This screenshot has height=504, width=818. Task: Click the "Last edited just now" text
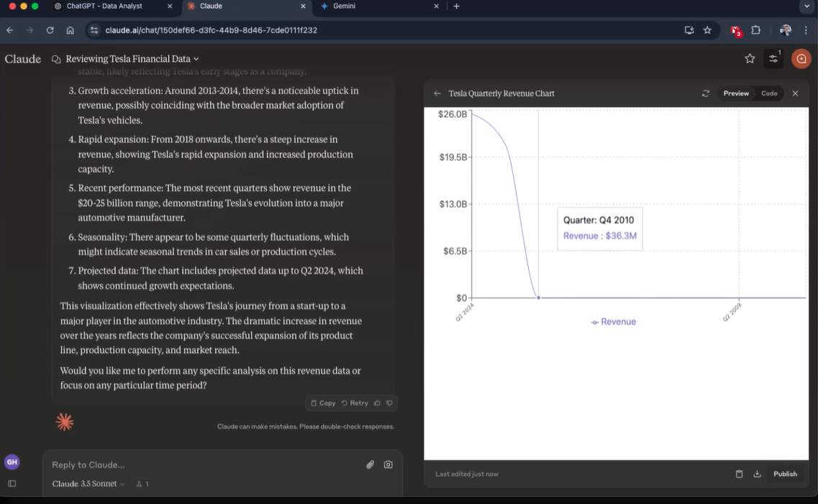(x=466, y=474)
